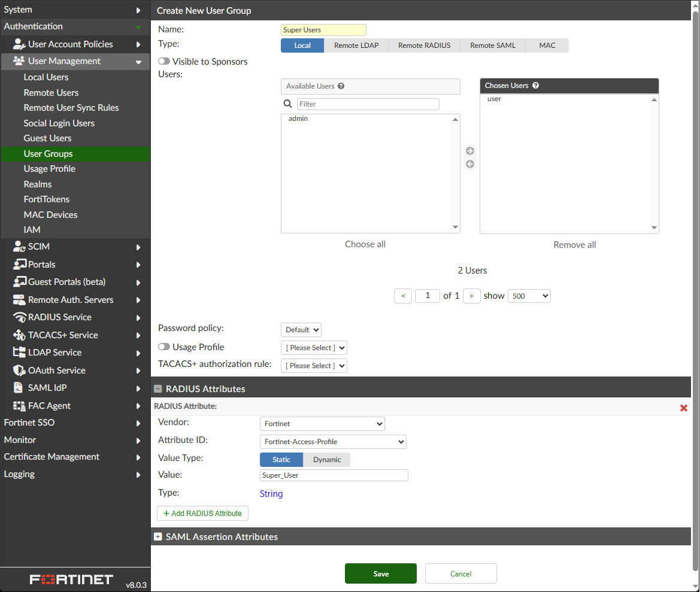Screen dimensions: 700x592
Task: Click the OAuth Service shield icon
Action: coord(19,371)
